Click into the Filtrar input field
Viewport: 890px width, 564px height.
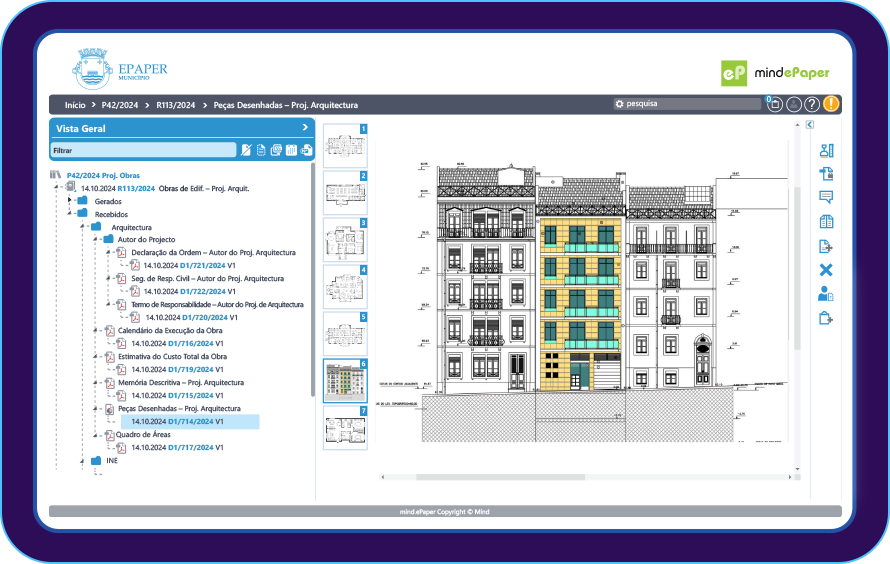[140, 150]
